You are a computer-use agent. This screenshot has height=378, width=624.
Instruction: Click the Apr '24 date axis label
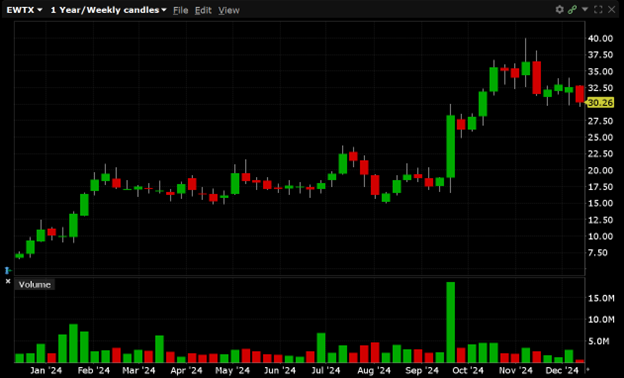(x=186, y=370)
